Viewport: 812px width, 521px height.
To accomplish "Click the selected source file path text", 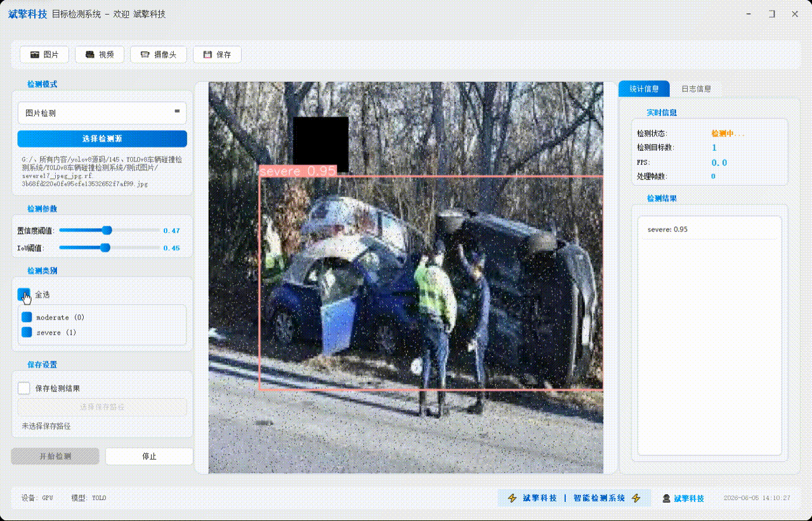I will [101, 171].
